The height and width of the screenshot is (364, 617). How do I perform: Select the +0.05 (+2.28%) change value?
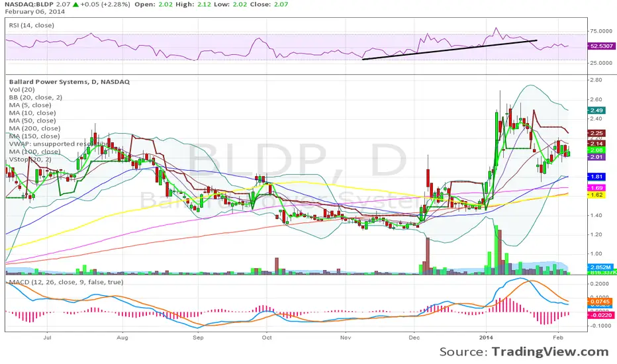coord(105,5)
